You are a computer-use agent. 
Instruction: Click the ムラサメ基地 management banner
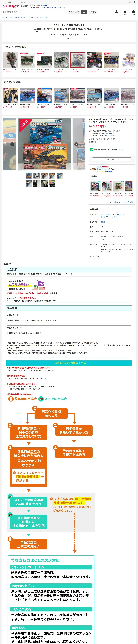click(x=28, y=285)
